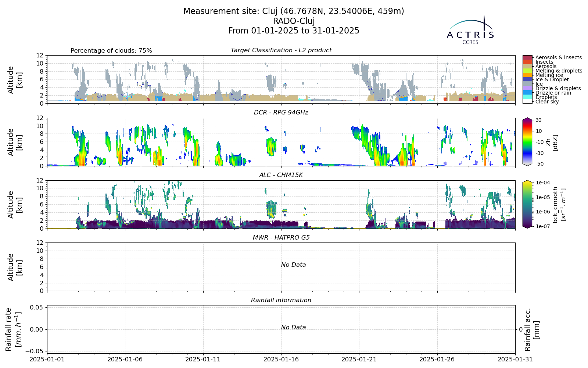Click the ACTRIS CCRES logo
Screen dimensions: 588x368
pos(470,30)
